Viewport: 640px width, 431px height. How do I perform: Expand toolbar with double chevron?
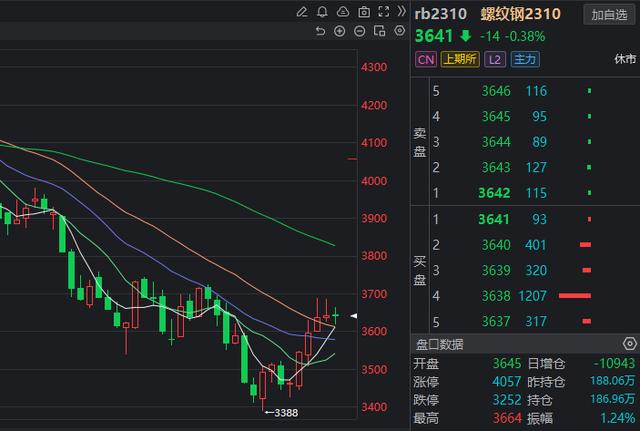pyautogui.click(x=402, y=12)
